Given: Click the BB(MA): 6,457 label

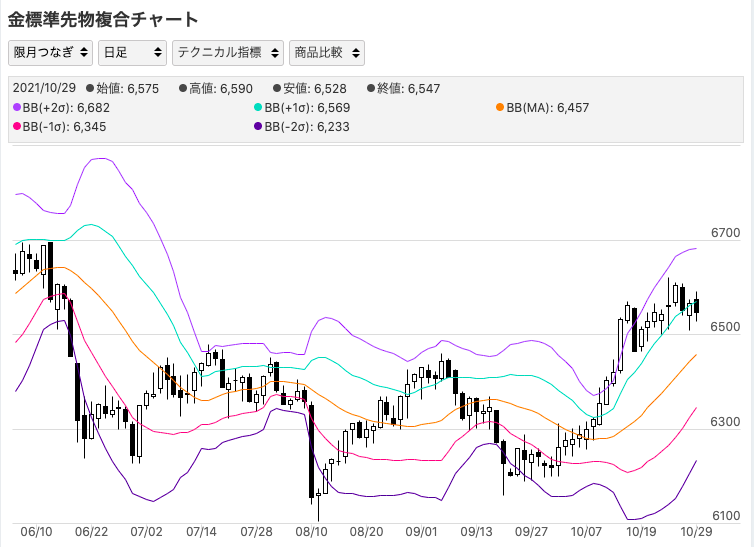Looking at the screenshot, I should click(x=548, y=108).
